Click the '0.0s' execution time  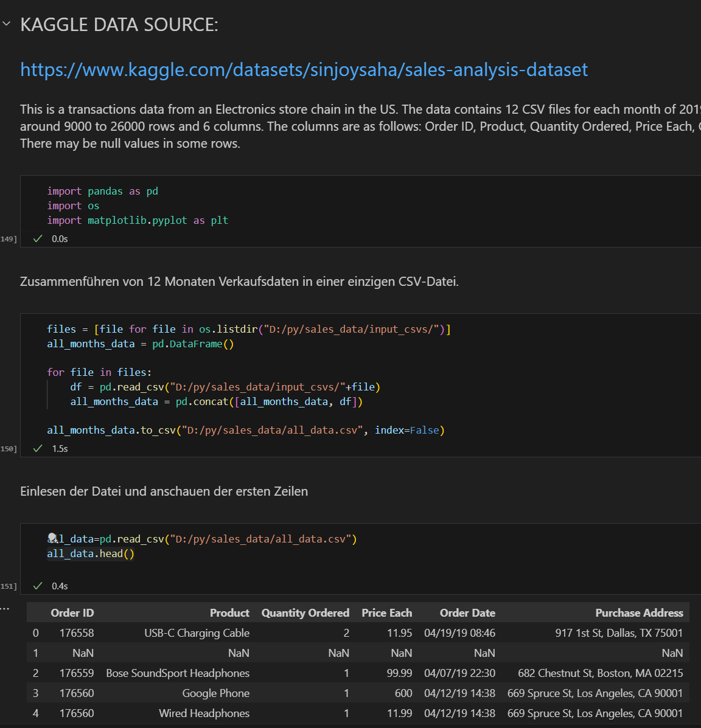pos(60,238)
